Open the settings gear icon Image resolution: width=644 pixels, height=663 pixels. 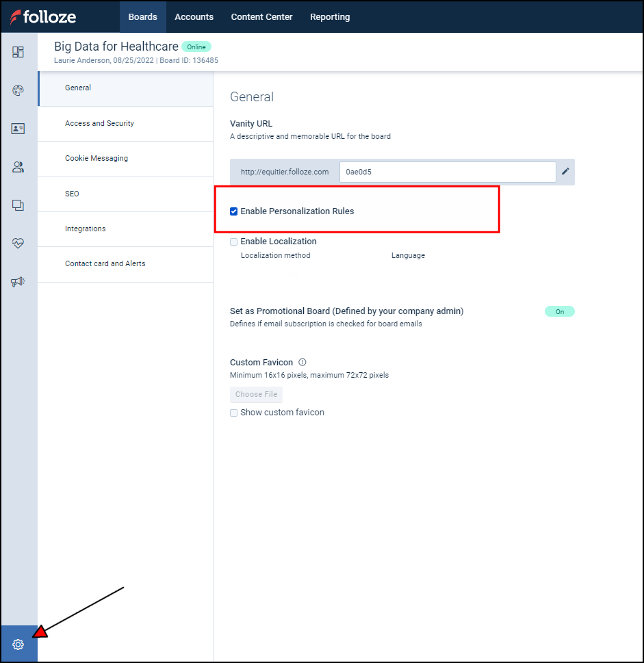tap(18, 645)
